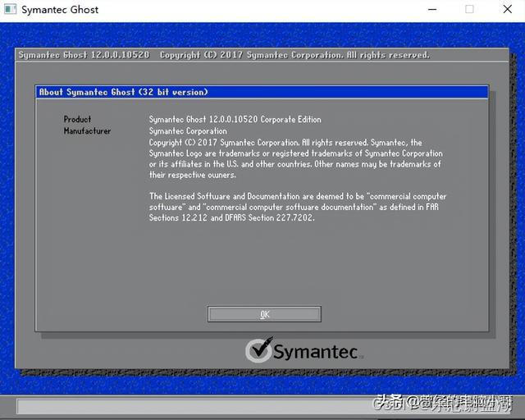The image size is (525, 420).
Task: Click the "Product" label
Action: tap(77, 119)
